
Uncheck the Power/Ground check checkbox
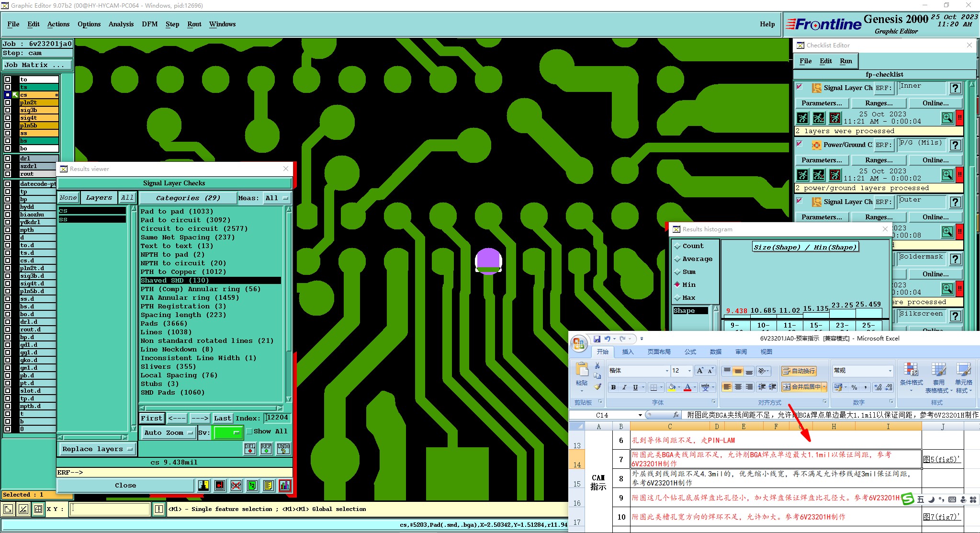pyautogui.click(x=799, y=144)
